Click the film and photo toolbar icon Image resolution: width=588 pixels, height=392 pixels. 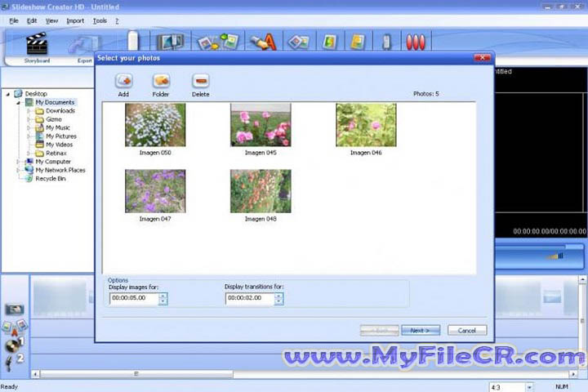(x=171, y=42)
